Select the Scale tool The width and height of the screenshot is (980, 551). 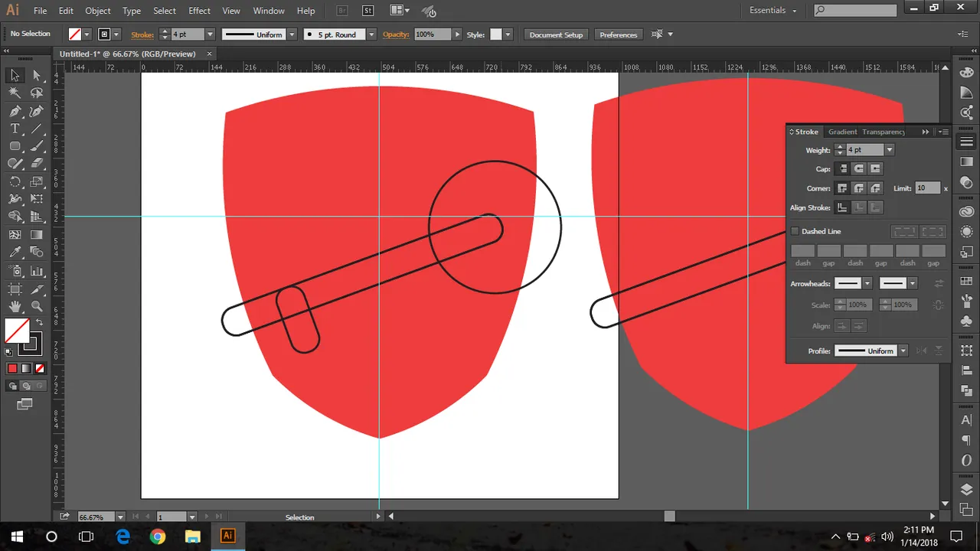(x=37, y=182)
